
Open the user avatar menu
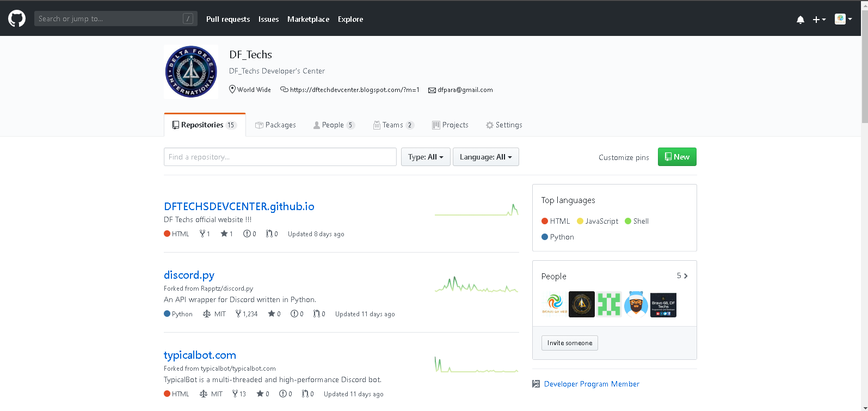pos(843,19)
